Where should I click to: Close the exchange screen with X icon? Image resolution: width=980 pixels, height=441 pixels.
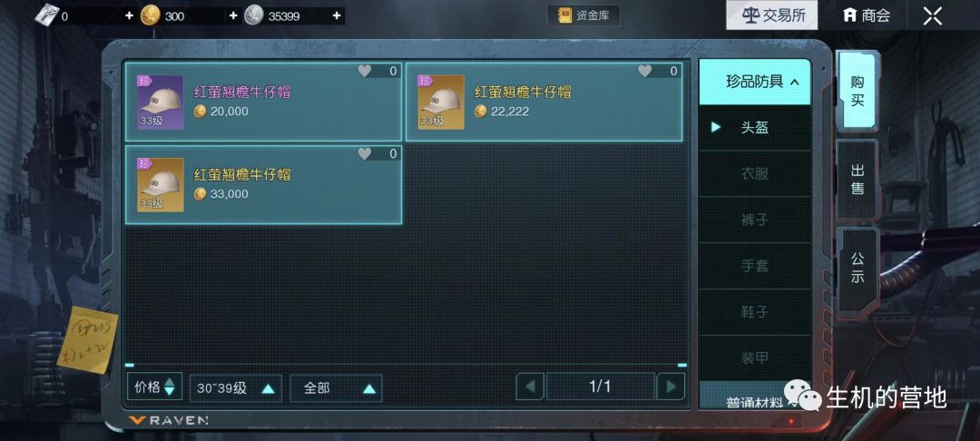click(x=932, y=16)
